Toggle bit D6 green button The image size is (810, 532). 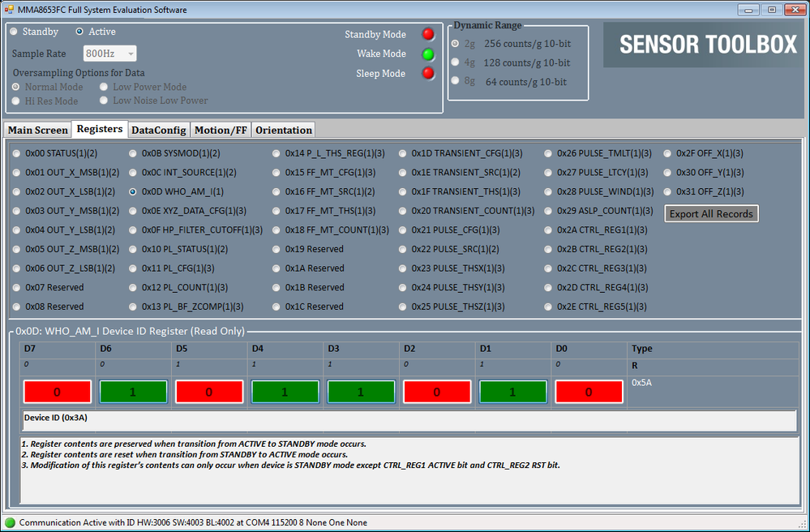click(133, 392)
